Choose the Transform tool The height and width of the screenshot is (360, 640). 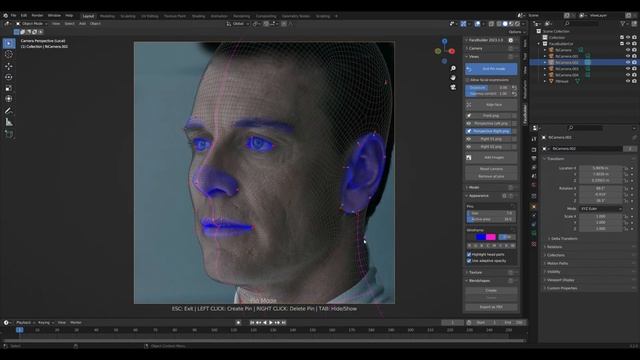click(x=9, y=99)
